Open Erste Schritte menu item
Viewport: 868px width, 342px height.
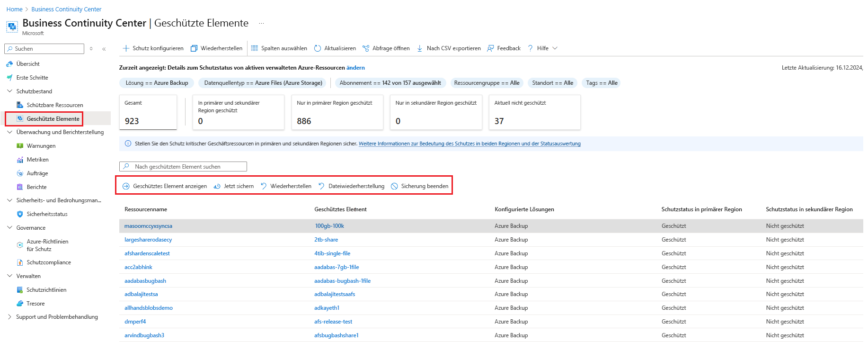(32, 78)
